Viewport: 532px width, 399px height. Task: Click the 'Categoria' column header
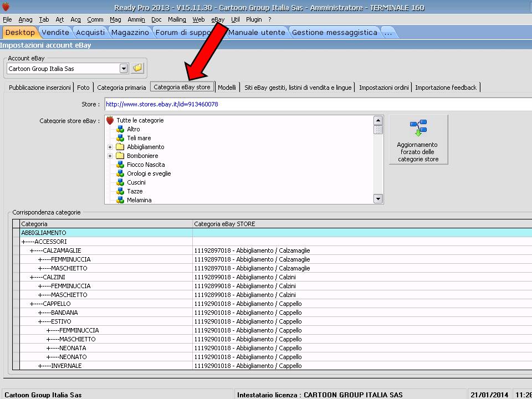(106, 224)
